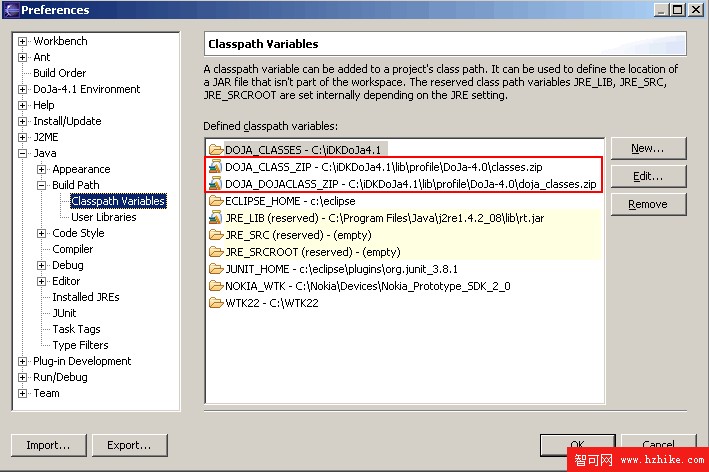This screenshot has width=709, height=472.
Task: Click the Export... button
Action: pyautogui.click(x=129, y=445)
